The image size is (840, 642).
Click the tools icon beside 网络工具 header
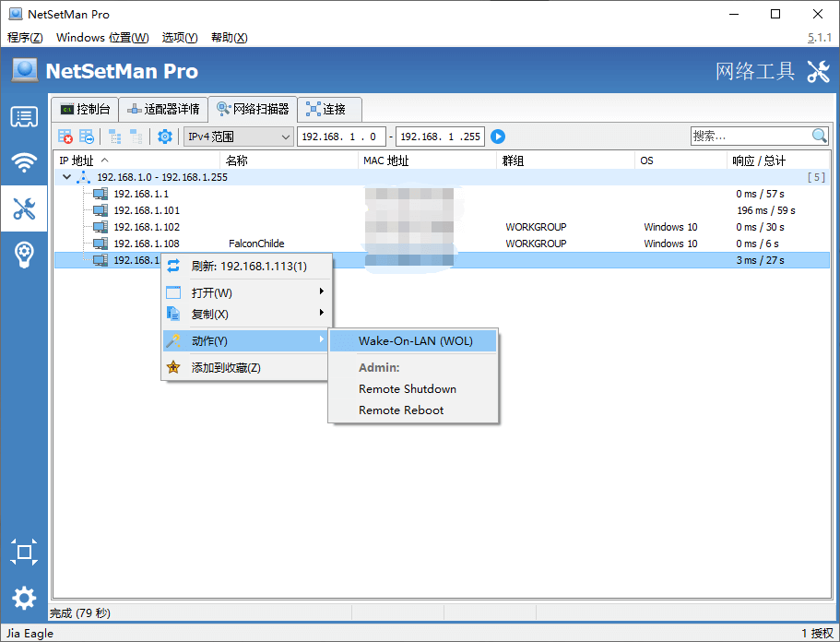(x=819, y=71)
